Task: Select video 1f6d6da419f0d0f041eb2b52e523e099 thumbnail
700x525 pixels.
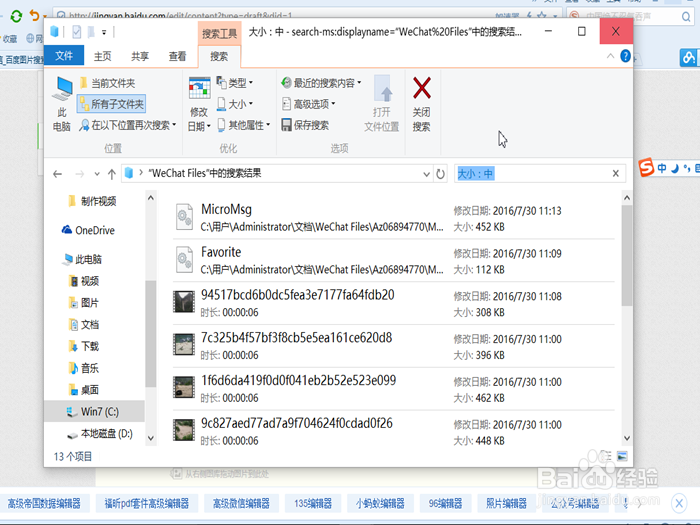Action: coord(184,387)
